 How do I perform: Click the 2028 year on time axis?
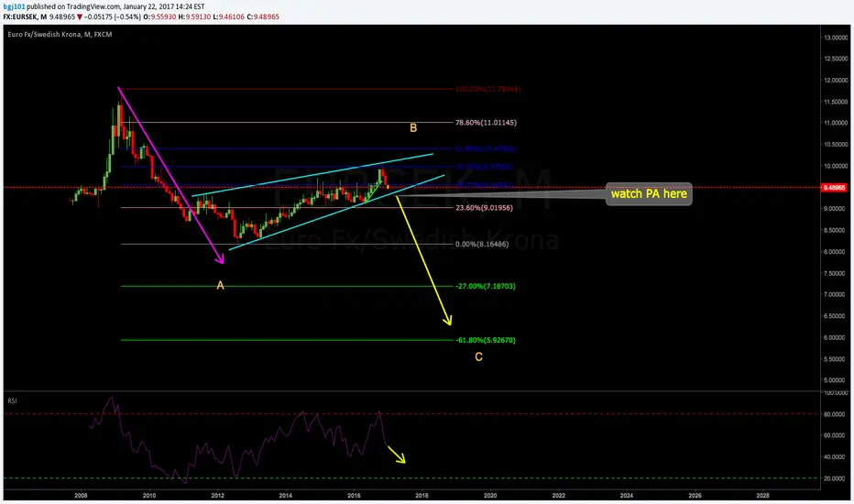pos(762,495)
